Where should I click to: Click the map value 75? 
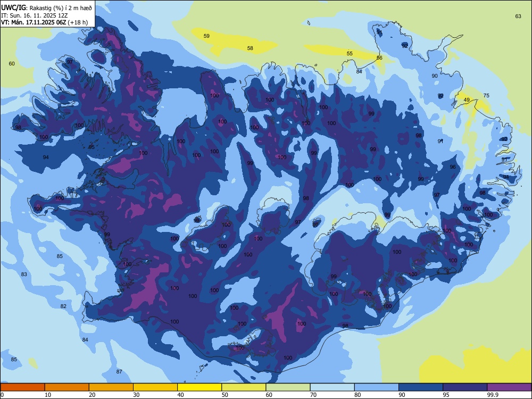click(x=486, y=96)
